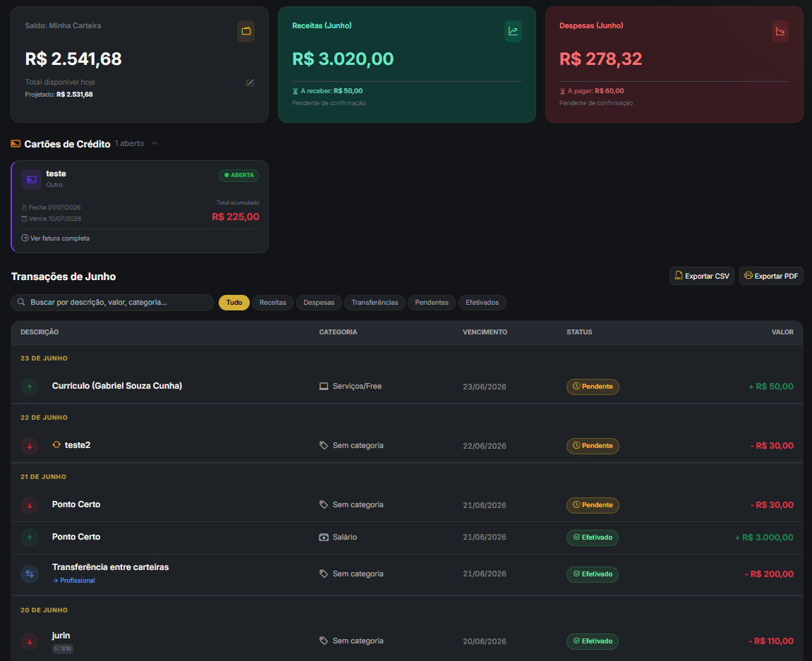812x661 pixels.
Task: Click the STATUS column header
Action: 579,332
